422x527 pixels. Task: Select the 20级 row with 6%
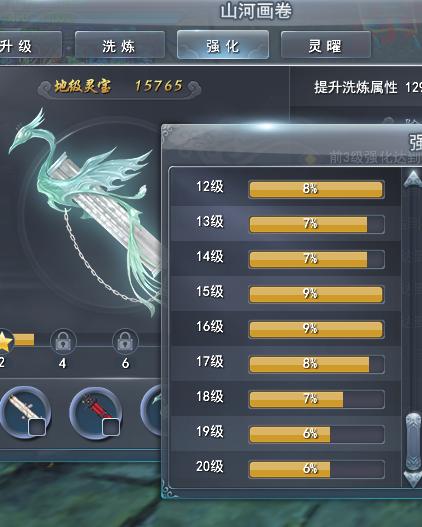[286, 469]
